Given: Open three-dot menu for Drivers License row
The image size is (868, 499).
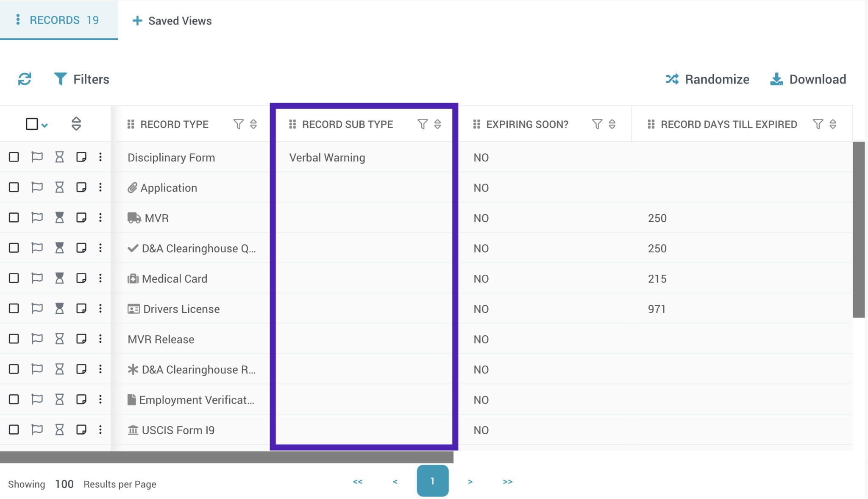Looking at the screenshot, I should tap(100, 309).
